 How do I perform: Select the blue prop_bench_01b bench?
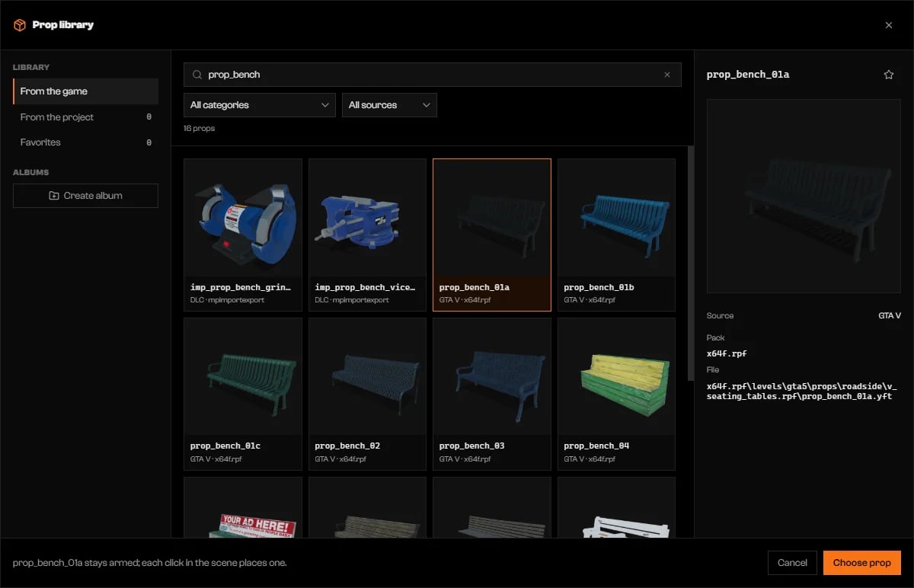pyautogui.click(x=616, y=235)
